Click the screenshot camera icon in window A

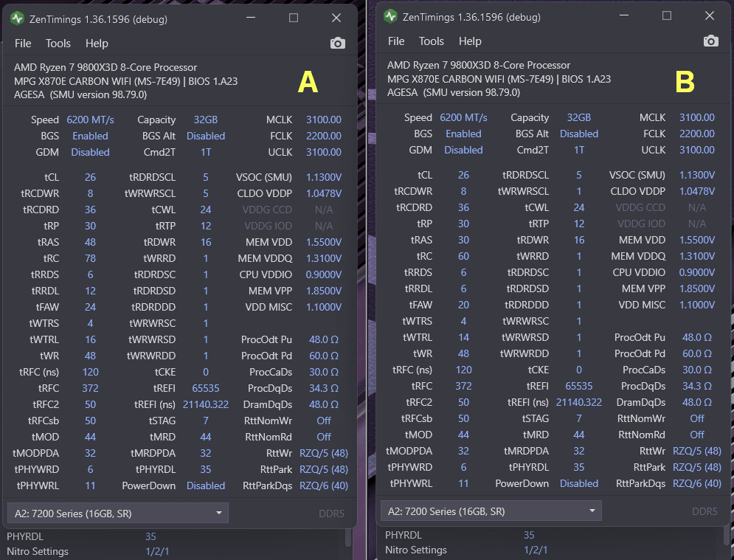pyautogui.click(x=338, y=44)
